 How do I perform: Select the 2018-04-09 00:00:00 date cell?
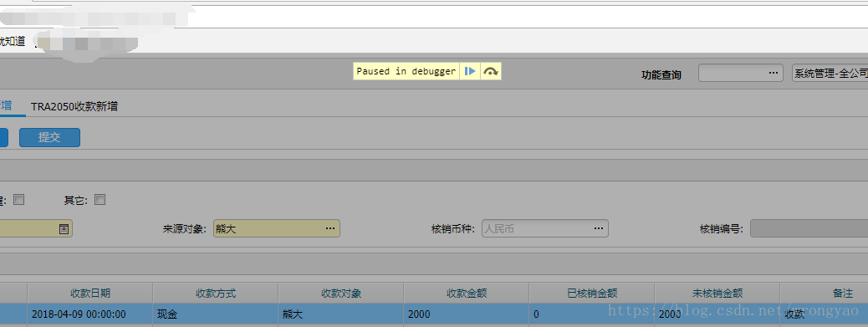coord(90,314)
